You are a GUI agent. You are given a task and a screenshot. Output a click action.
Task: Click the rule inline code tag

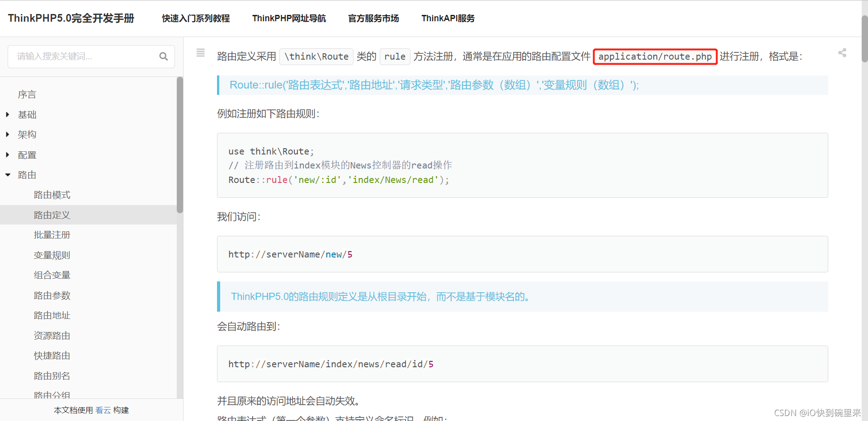[x=395, y=56]
